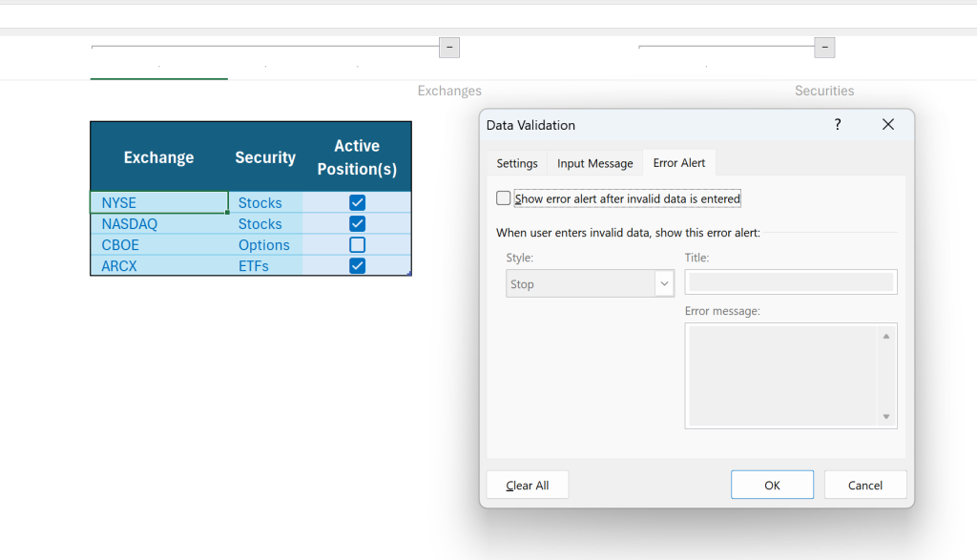
Task: Select the NASDAQ cell
Action: click(x=159, y=223)
